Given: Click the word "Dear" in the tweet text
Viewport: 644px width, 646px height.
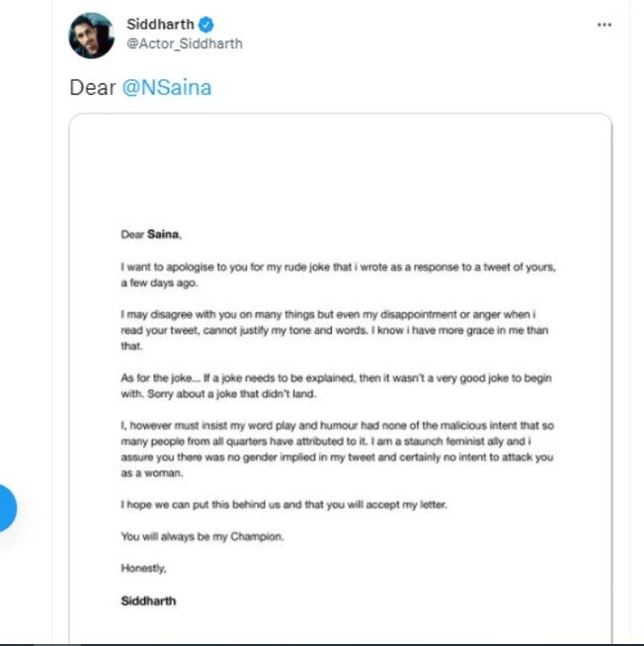Looking at the screenshot, I should coord(92,88).
